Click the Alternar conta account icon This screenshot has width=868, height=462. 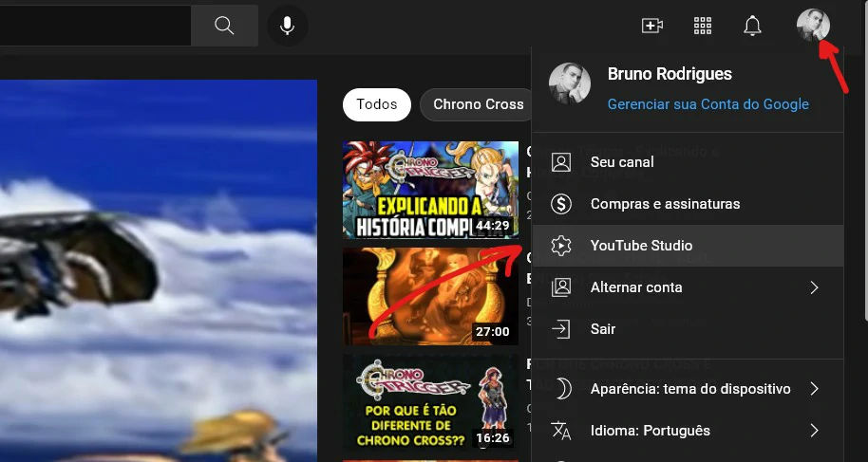[560, 287]
